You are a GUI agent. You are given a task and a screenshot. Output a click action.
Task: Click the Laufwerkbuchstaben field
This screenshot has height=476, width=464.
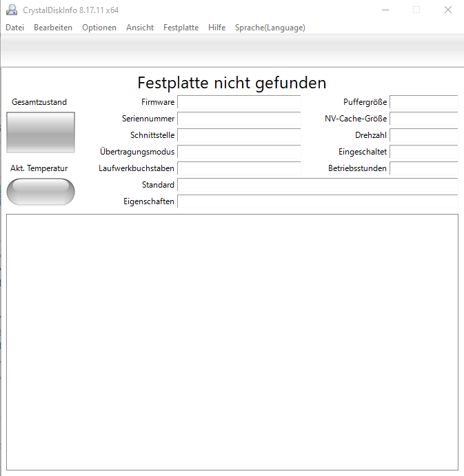pyautogui.click(x=239, y=168)
